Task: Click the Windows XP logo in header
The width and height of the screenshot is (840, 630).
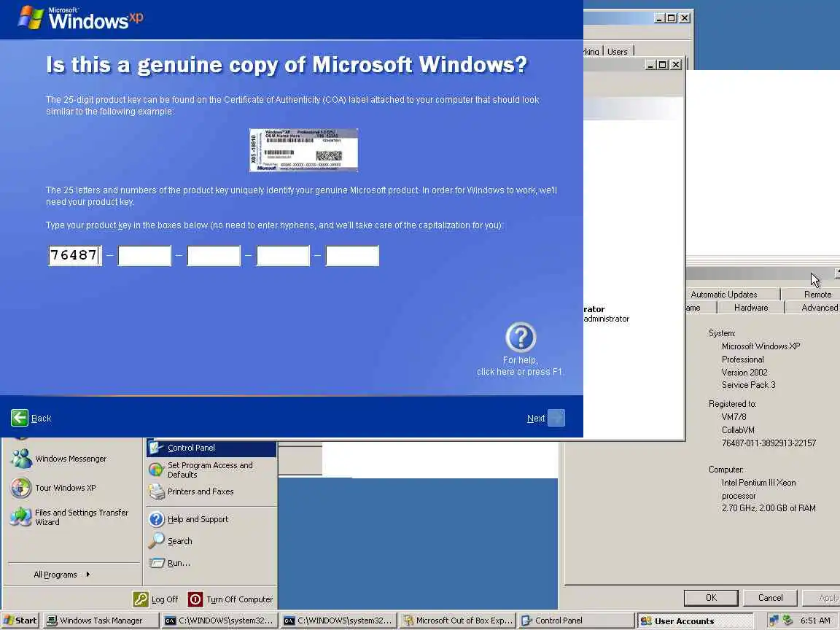Action: (80, 18)
